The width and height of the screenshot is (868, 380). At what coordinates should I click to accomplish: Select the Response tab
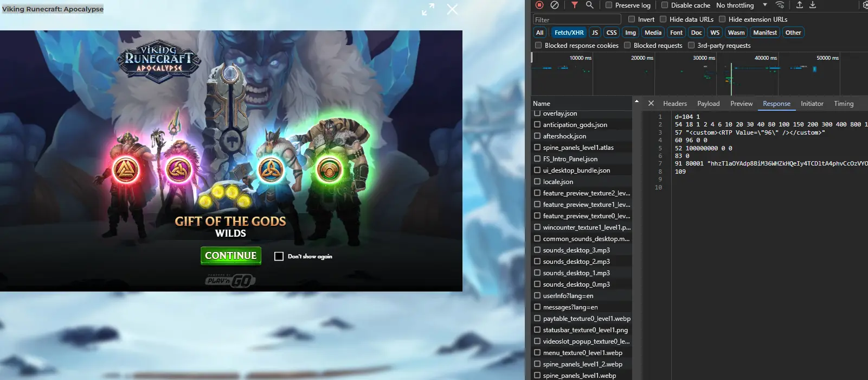pyautogui.click(x=776, y=103)
